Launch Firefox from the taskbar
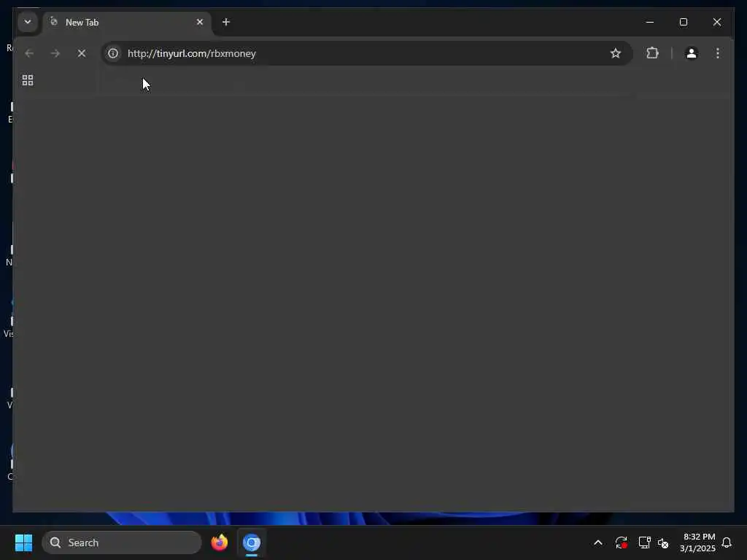747x560 pixels. pyautogui.click(x=220, y=542)
